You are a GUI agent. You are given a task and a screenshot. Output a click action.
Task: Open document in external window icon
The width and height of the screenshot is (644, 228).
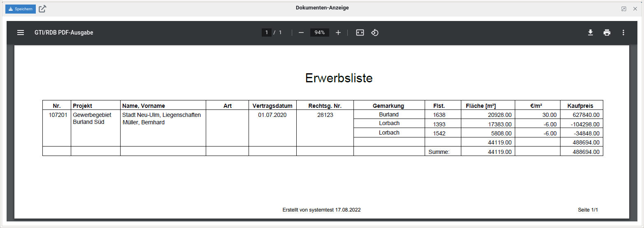(42, 9)
